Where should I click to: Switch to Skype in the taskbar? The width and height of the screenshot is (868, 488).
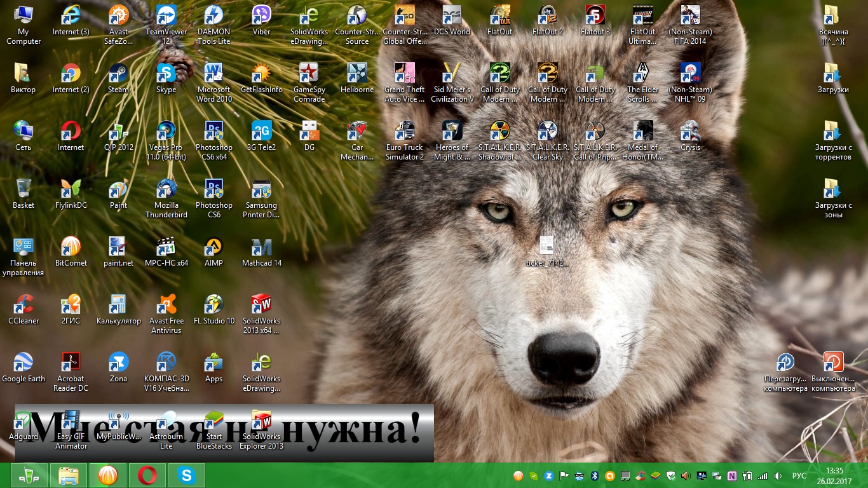[x=186, y=475]
